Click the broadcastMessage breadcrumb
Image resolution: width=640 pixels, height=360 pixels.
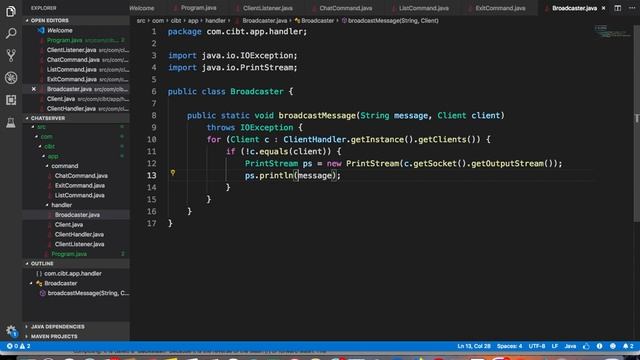[x=390, y=20]
